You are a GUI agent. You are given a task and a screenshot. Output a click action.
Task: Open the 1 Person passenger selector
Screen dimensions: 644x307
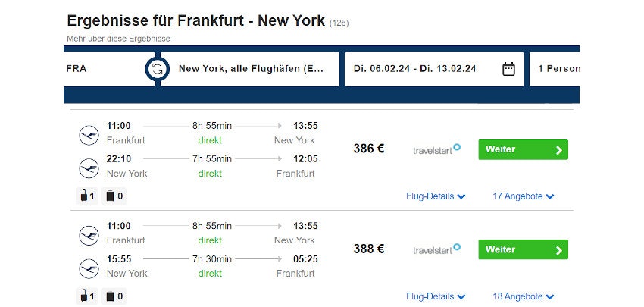(557, 69)
